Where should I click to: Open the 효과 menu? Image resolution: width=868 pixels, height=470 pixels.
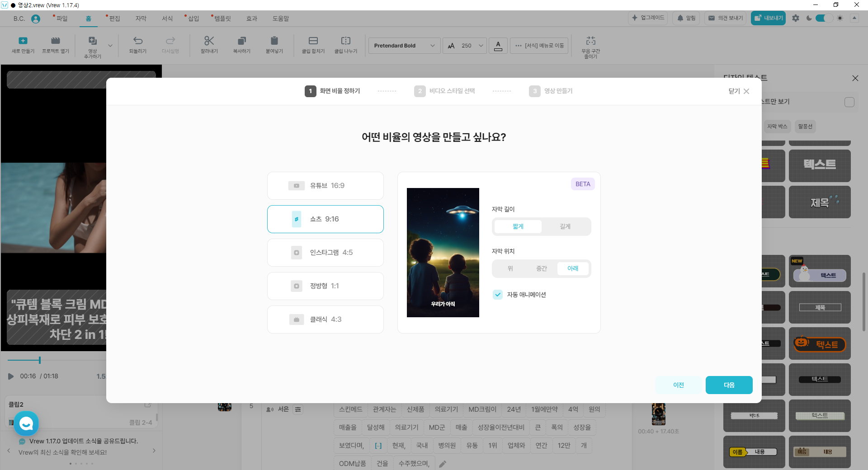coord(252,19)
